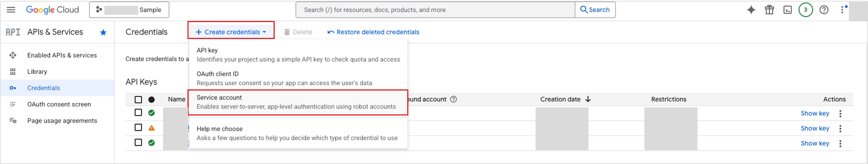Click the OAuth consent screen dots icon

13,104
